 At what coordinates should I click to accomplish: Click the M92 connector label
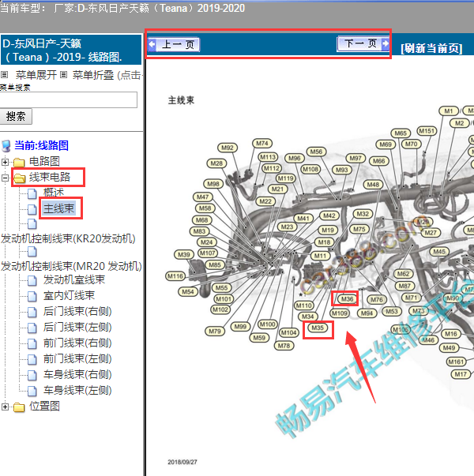click(228, 148)
